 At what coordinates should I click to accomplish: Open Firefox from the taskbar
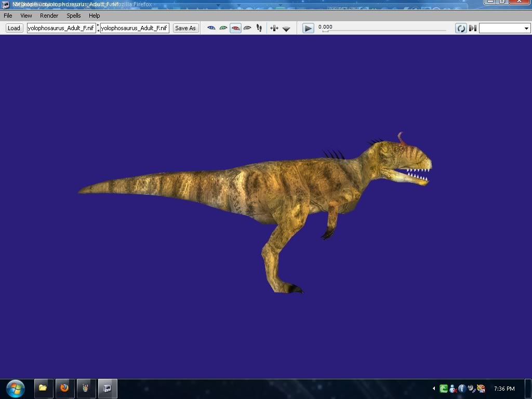point(64,388)
